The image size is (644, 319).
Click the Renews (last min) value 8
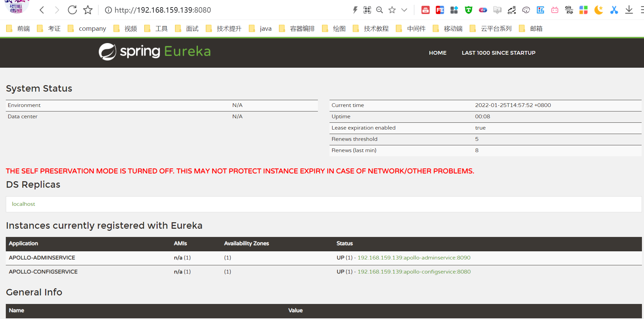click(x=477, y=150)
